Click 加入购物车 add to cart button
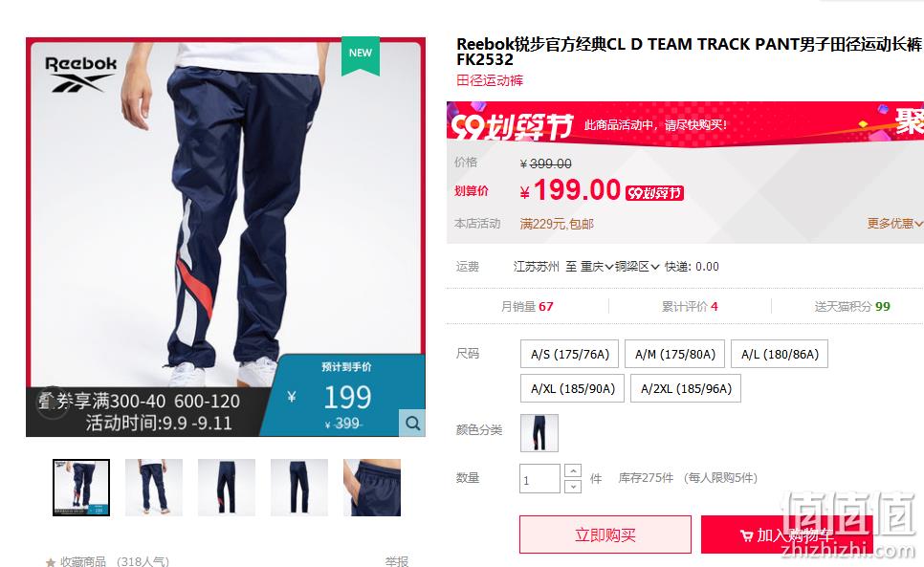The width and height of the screenshot is (924, 567). 786,534
